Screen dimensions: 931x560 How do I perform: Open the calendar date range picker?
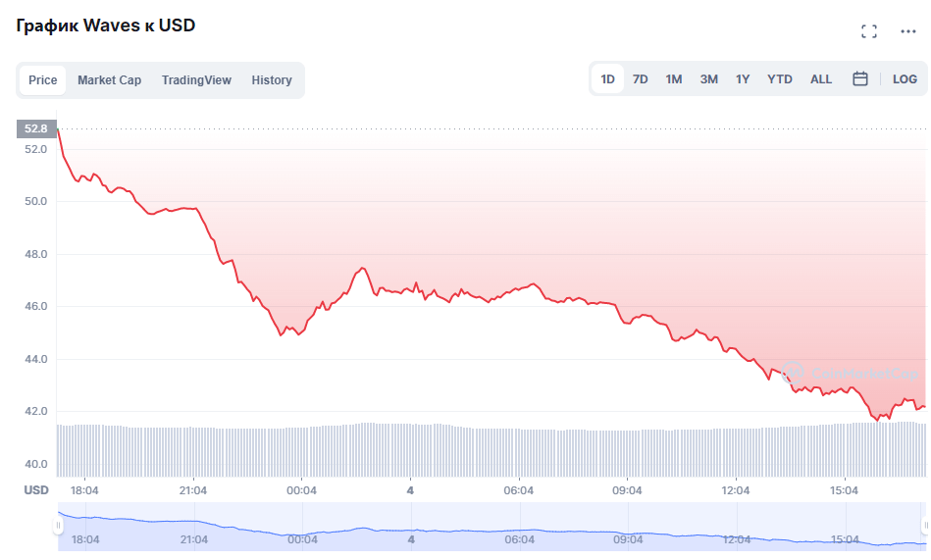pos(860,79)
